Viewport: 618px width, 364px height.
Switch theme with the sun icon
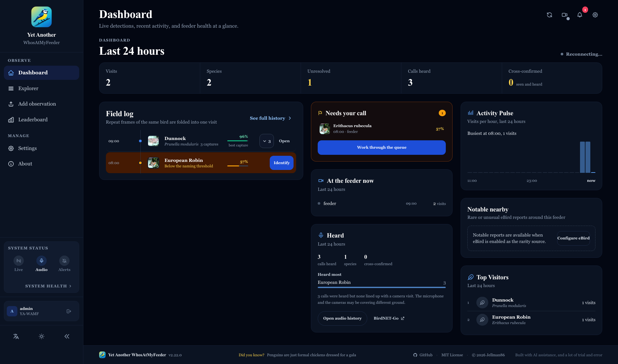click(x=42, y=336)
